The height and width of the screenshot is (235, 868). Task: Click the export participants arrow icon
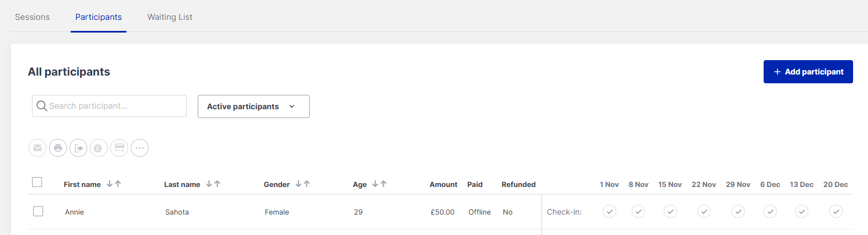coord(78,148)
